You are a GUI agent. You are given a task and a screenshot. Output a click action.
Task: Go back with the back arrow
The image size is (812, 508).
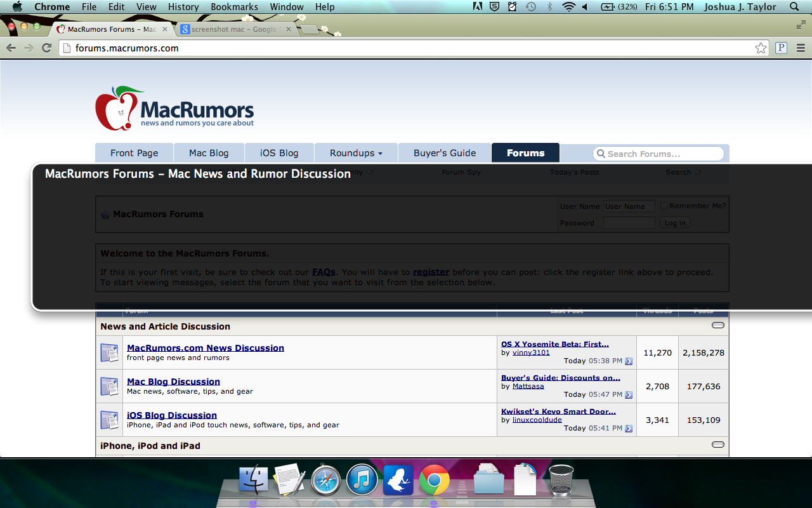(x=11, y=48)
